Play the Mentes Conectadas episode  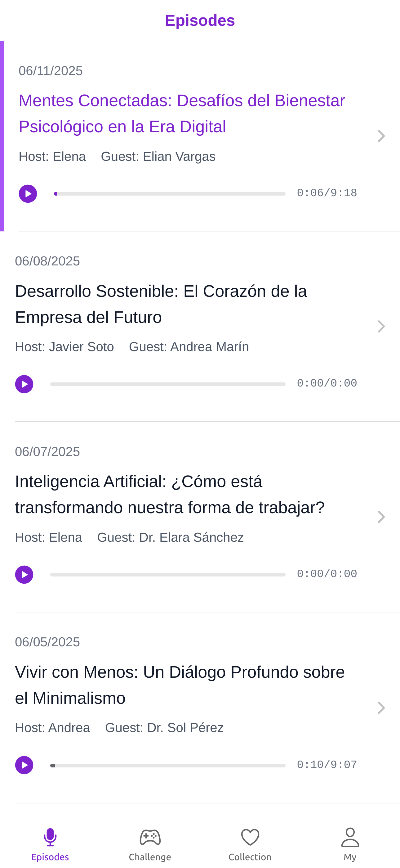tap(28, 194)
